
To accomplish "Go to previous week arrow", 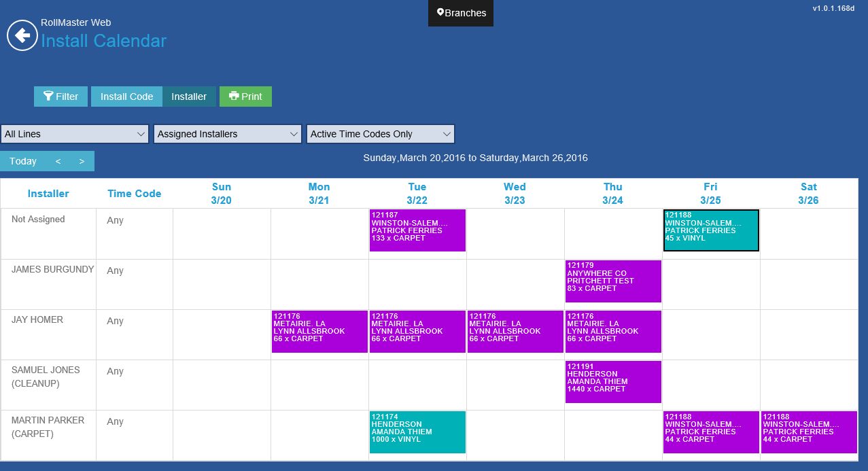I will 58,161.
